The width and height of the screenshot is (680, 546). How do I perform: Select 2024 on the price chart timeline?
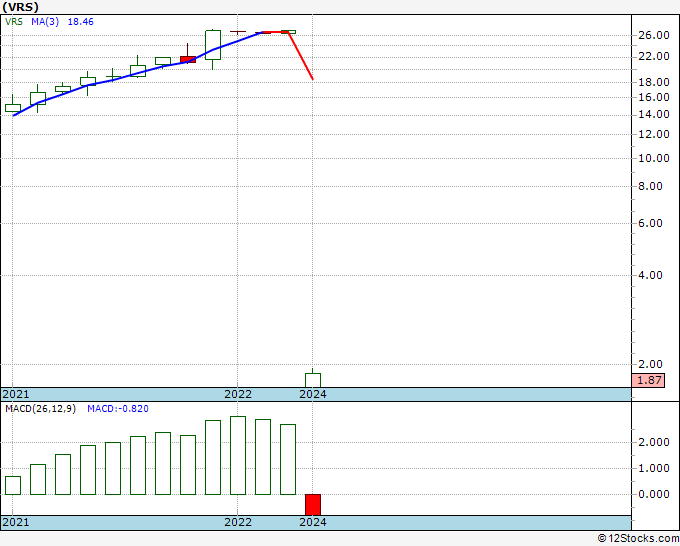313,395
